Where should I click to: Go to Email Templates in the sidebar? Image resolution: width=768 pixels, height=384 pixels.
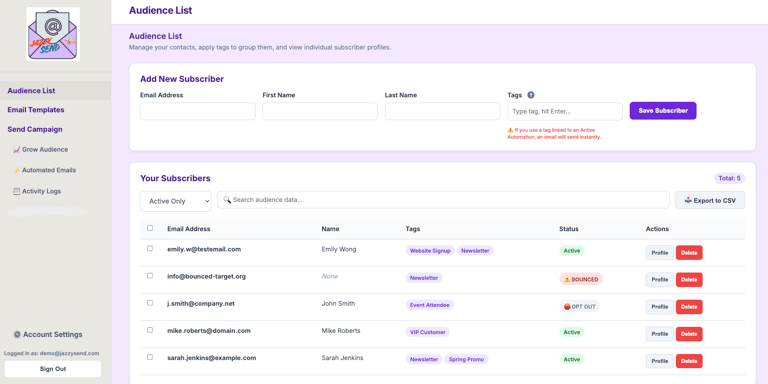click(36, 110)
